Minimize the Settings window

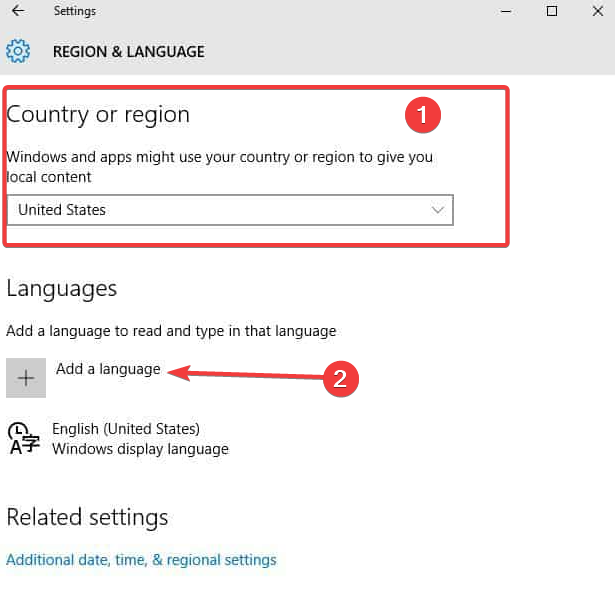coord(506,11)
